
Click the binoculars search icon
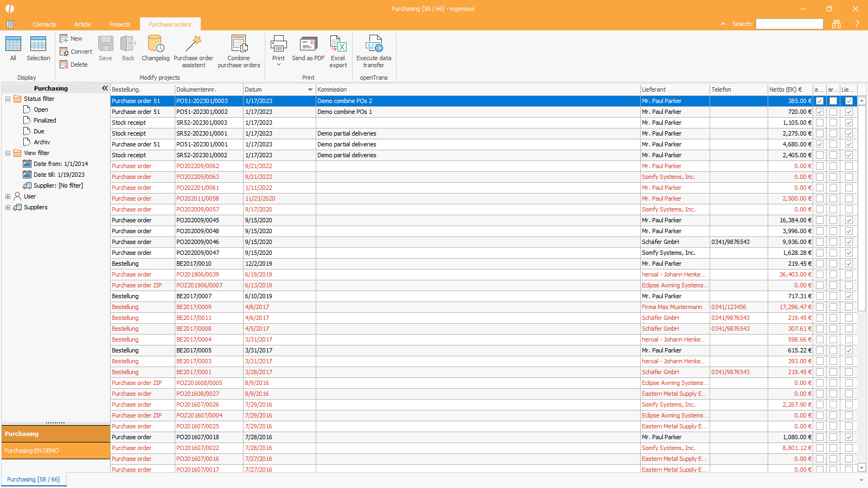click(837, 24)
